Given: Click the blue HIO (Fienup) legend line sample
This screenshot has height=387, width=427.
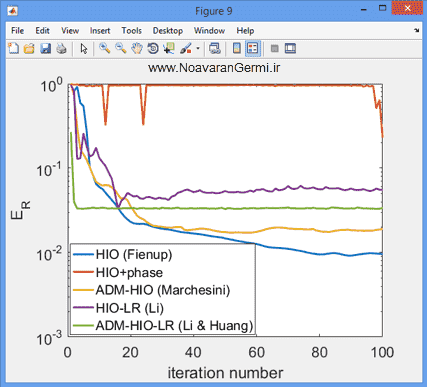Looking at the screenshot, I should point(83,255).
